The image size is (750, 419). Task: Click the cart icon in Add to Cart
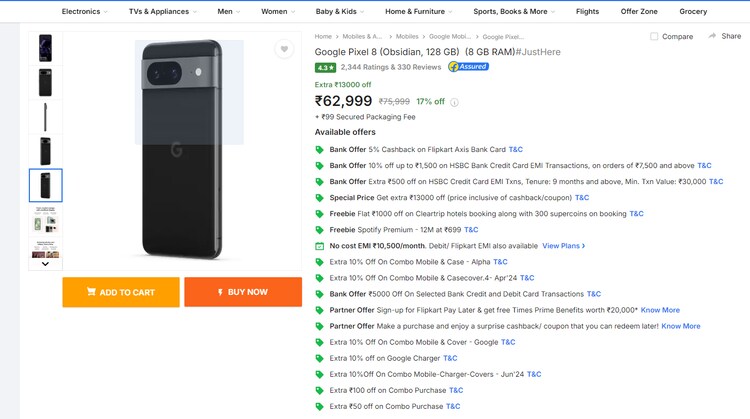(x=91, y=292)
